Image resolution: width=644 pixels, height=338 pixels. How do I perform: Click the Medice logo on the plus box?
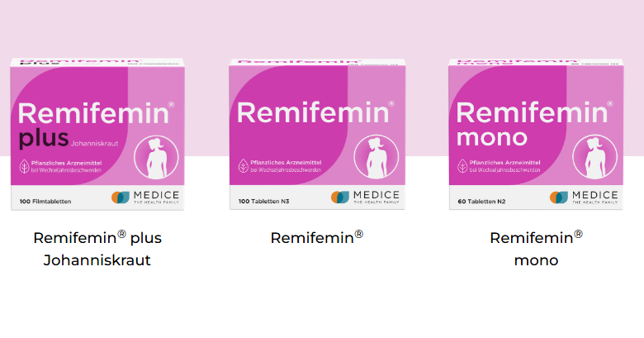coord(145,197)
